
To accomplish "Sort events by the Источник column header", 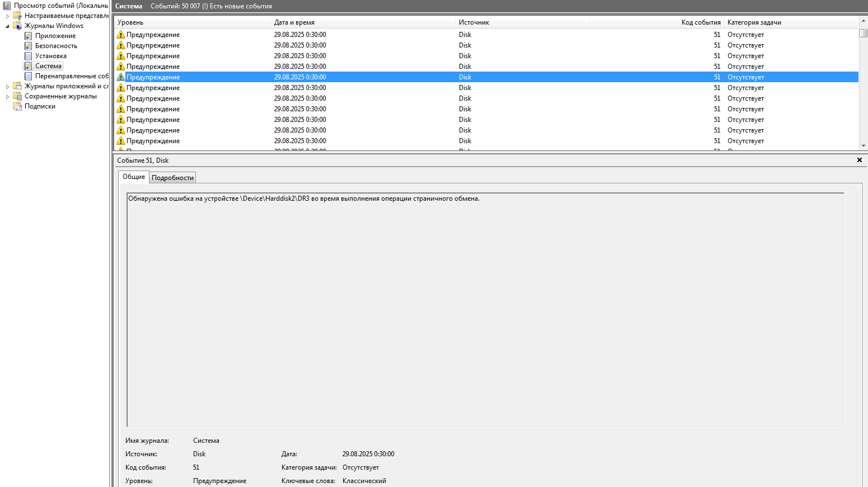I will click(523, 22).
